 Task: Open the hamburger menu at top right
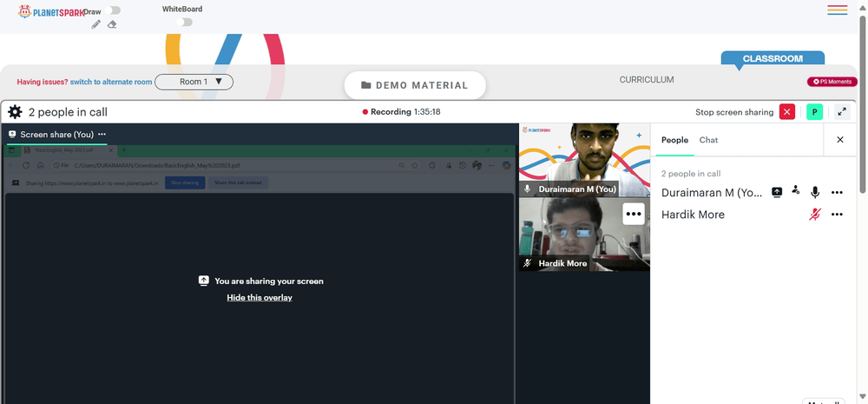837,10
